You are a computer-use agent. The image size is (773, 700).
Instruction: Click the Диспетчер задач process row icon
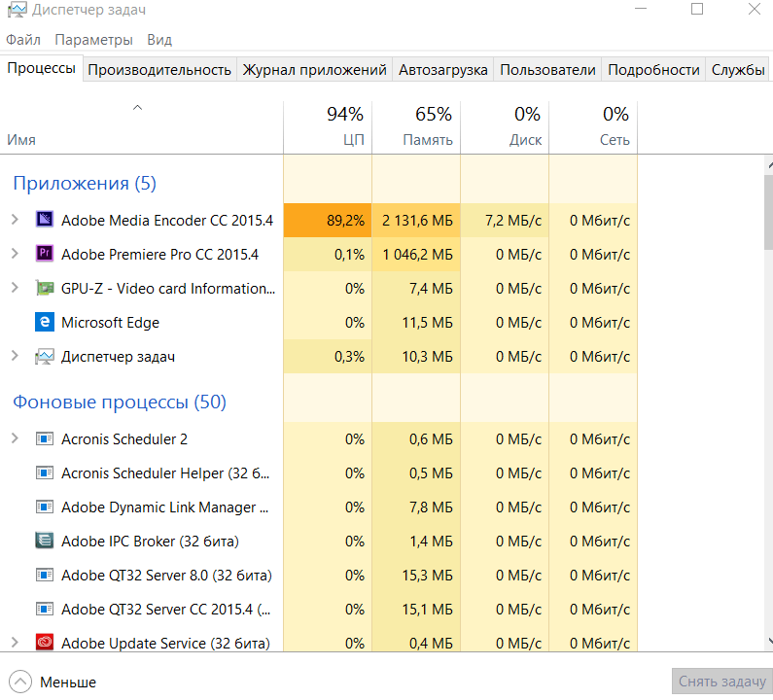45,356
